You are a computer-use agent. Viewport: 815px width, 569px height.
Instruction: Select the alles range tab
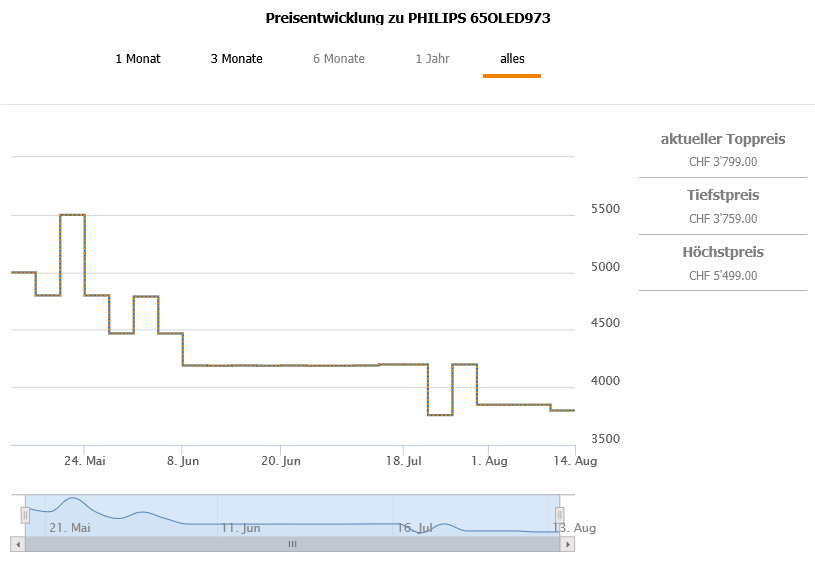click(x=512, y=59)
